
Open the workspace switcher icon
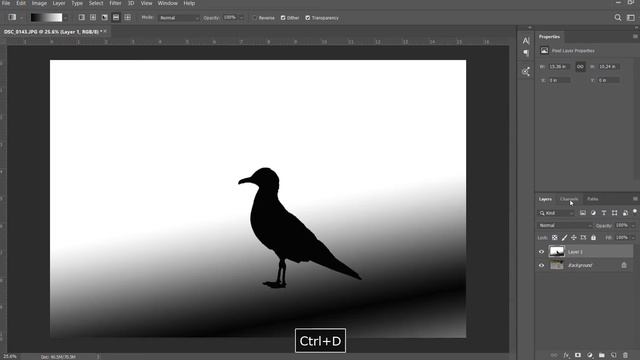tap(631, 18)
